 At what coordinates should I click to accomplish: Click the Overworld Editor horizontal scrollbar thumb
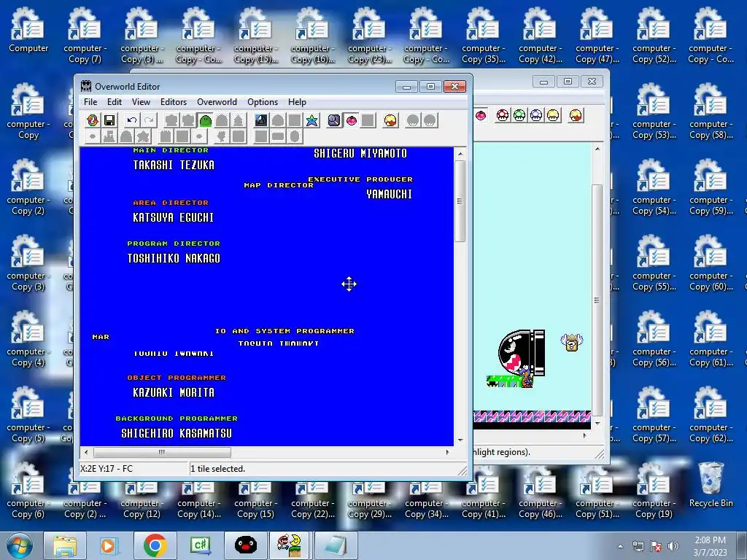point(162,452)
